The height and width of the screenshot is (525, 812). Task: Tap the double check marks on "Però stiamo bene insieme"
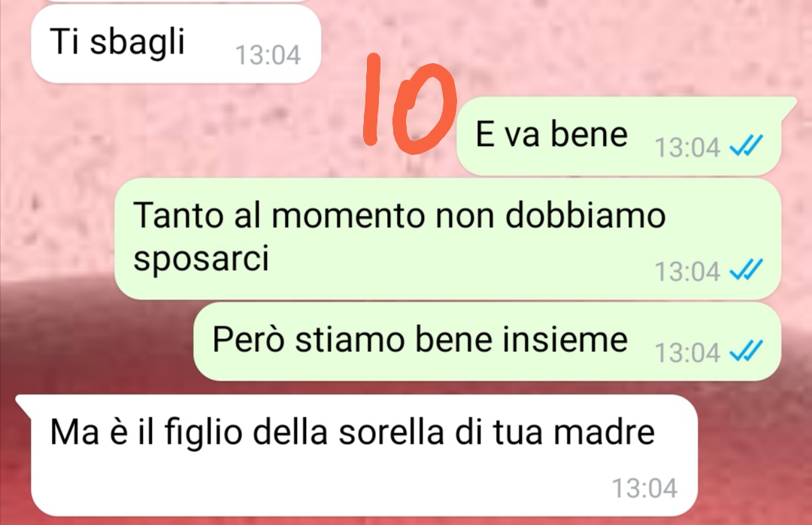click(x=747, y=351)
